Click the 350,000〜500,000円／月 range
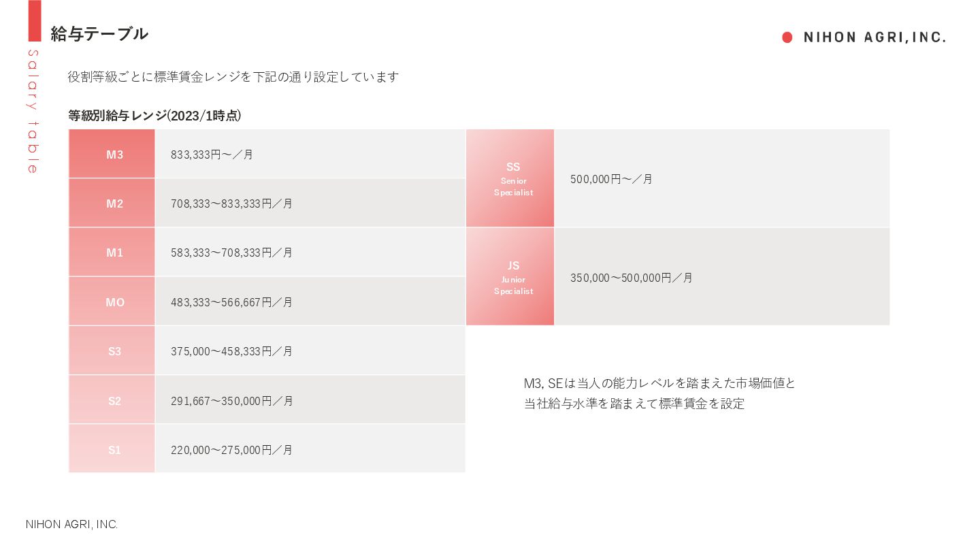The image size is (980, 552). pyautogui.click(x=632, y=278)
